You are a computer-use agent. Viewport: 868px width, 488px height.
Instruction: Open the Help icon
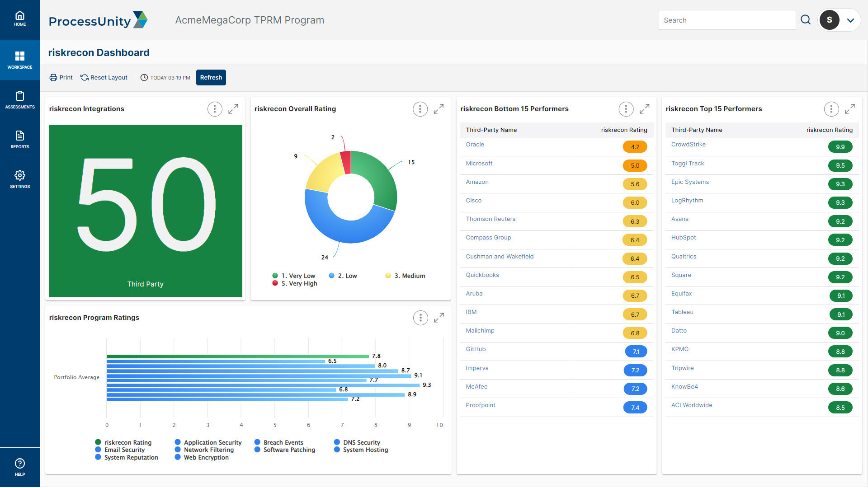(20, 467)
